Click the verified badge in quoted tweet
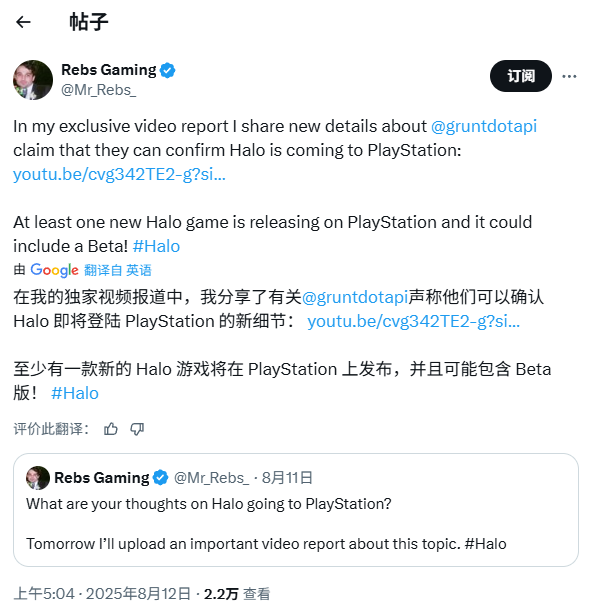Image resolution: width=590 pixels, height=616 pixels. point(160,478)
